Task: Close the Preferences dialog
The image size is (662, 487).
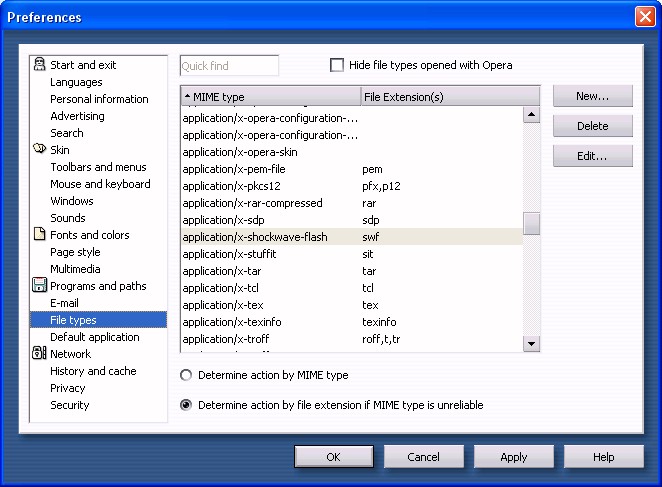Action: tap(645, 17)
